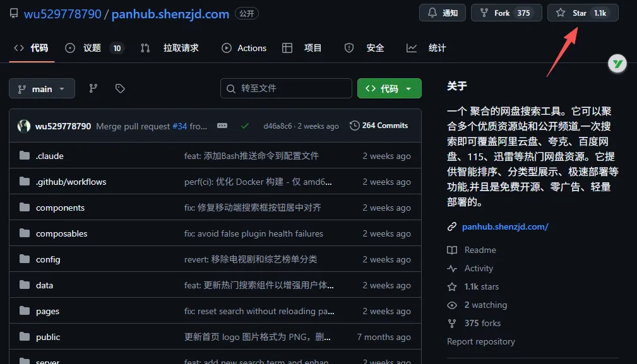This screenshot has width=637, height=364.
Task: Click the commit author avatar
Action: click(24, 126)
